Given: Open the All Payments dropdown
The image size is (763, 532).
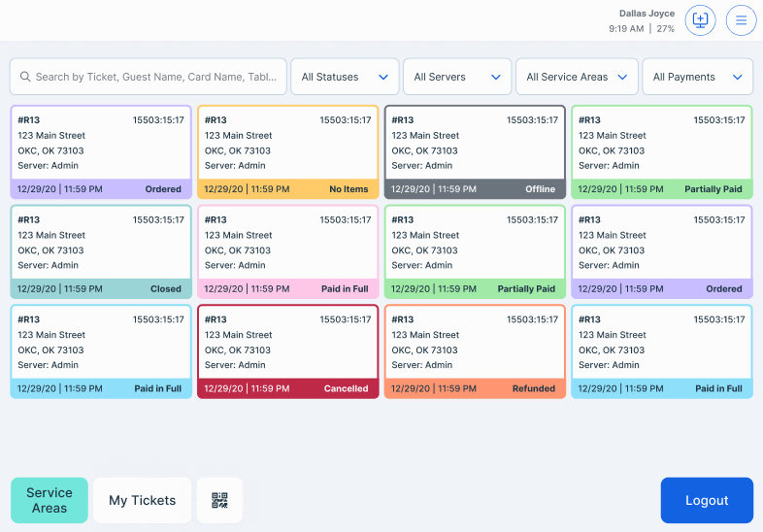Looking at the screenshot, I should [697, 77].
